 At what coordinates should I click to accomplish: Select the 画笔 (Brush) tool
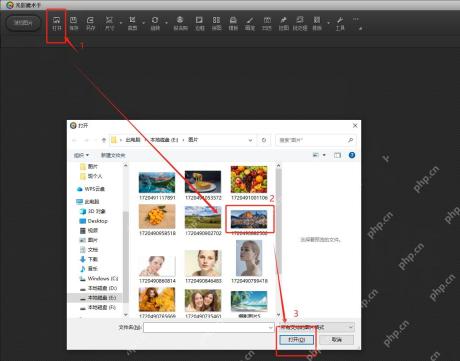coord(250,24)
